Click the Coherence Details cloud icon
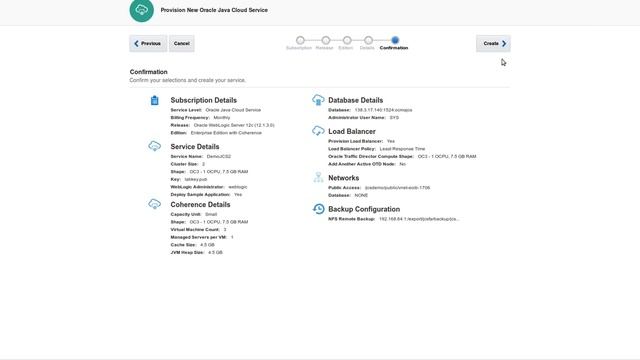Image resolution: width=640 pixels, height=360 pixels. (154, 204)
